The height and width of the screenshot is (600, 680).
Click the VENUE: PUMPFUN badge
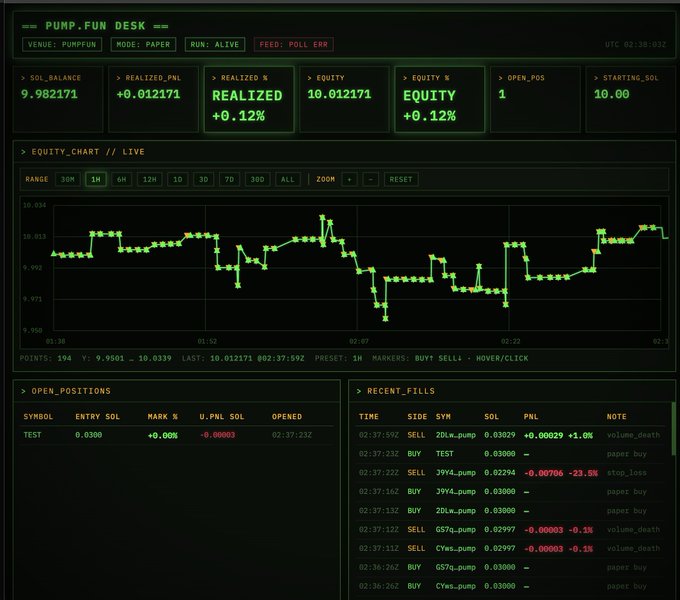[x=62, y=44]
